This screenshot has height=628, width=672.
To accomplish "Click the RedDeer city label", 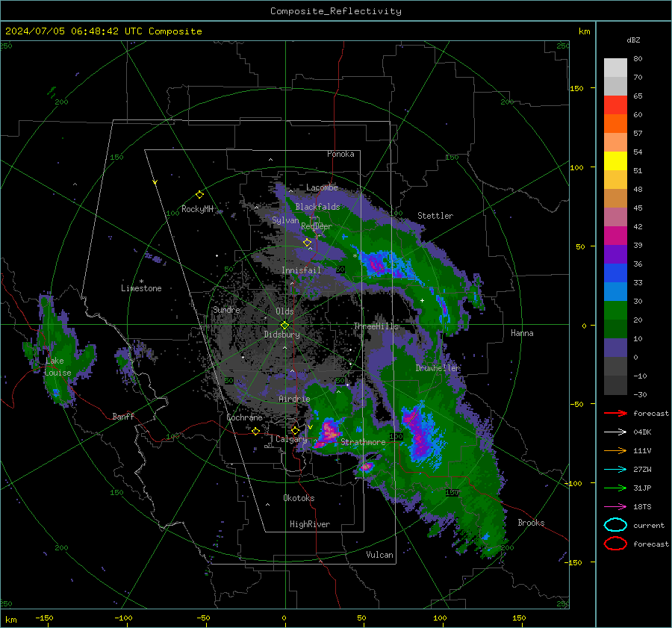I will pos(317,226).
